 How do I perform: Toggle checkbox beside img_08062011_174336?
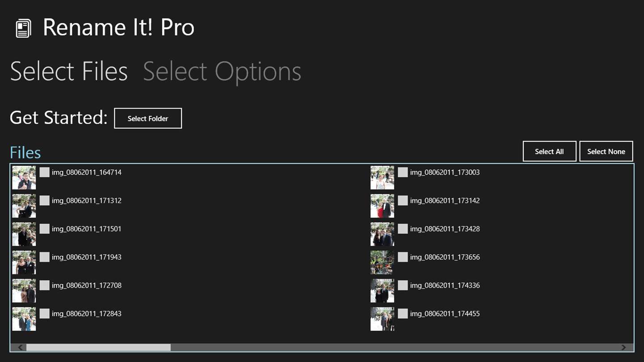click(403, 286)
